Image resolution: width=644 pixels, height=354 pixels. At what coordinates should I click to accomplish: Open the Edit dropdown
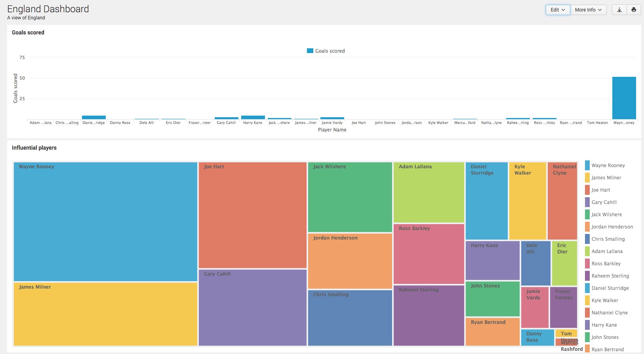coord(558,10)
